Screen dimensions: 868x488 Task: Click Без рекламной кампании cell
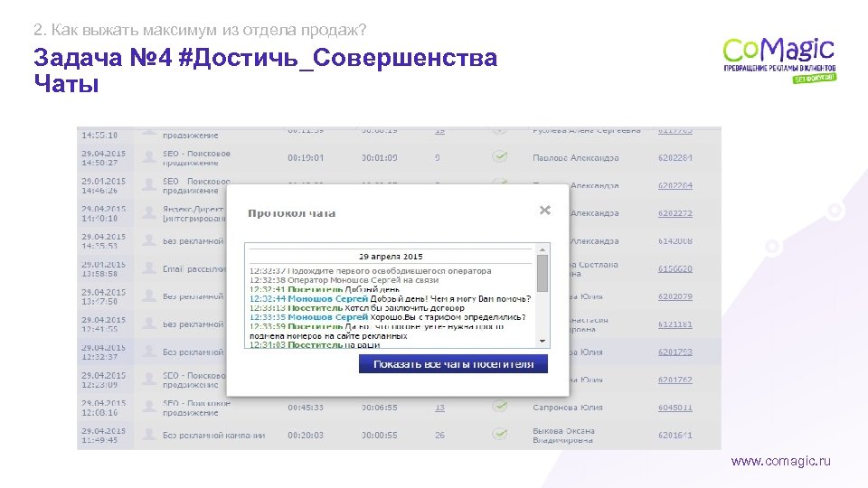point(213,436)
